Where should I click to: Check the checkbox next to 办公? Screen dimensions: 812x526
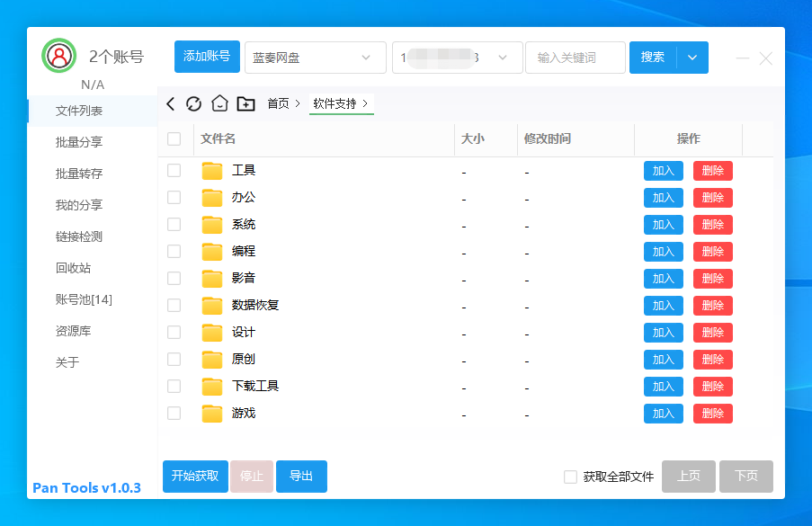(174, 197)
